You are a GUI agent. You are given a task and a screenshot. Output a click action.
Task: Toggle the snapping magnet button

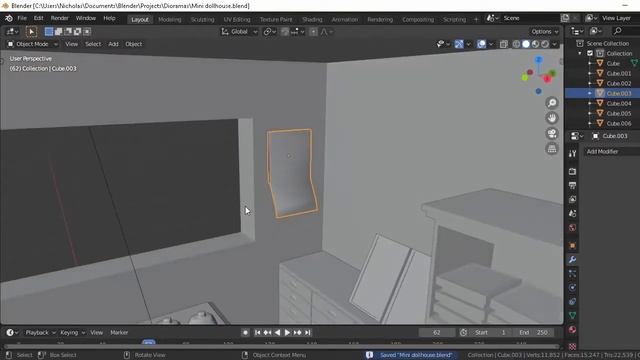285,31
